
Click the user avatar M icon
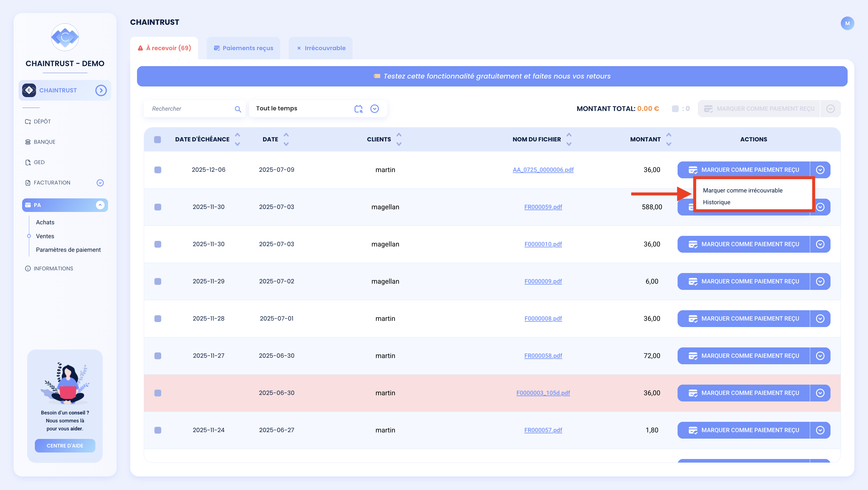(x=847, y=23)
